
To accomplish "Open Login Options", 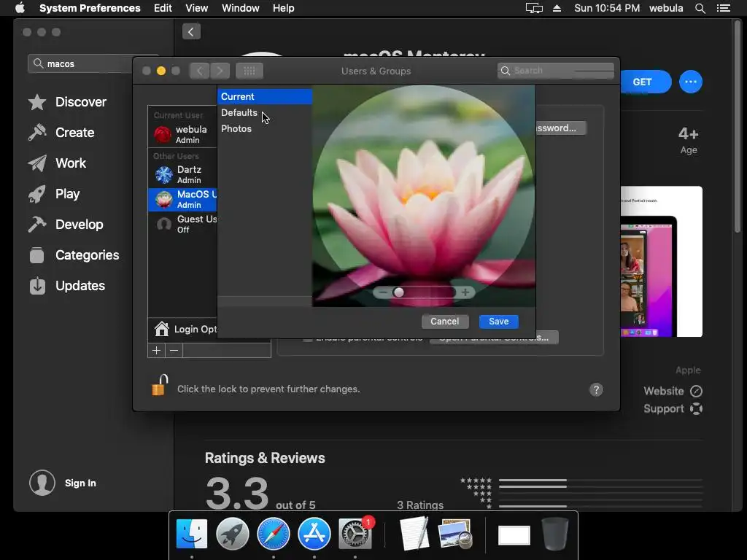I will coord(186,329).
